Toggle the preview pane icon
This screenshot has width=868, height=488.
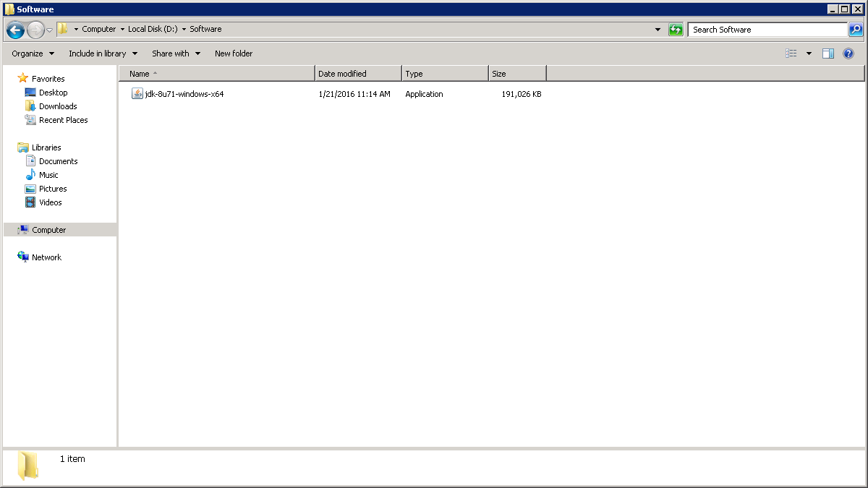(x=828, y=53)
